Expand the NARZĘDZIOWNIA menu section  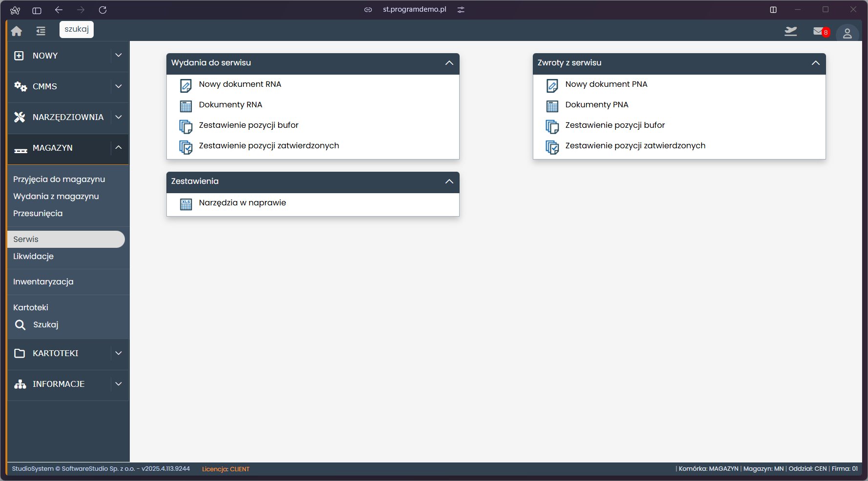tap(118, 117)
